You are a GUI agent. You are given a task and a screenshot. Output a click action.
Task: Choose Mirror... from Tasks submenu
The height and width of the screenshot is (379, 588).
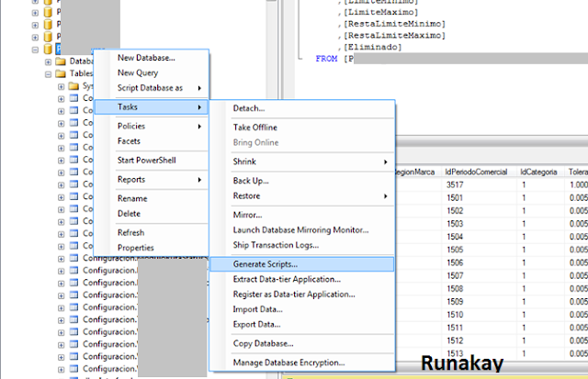[247, 215]
